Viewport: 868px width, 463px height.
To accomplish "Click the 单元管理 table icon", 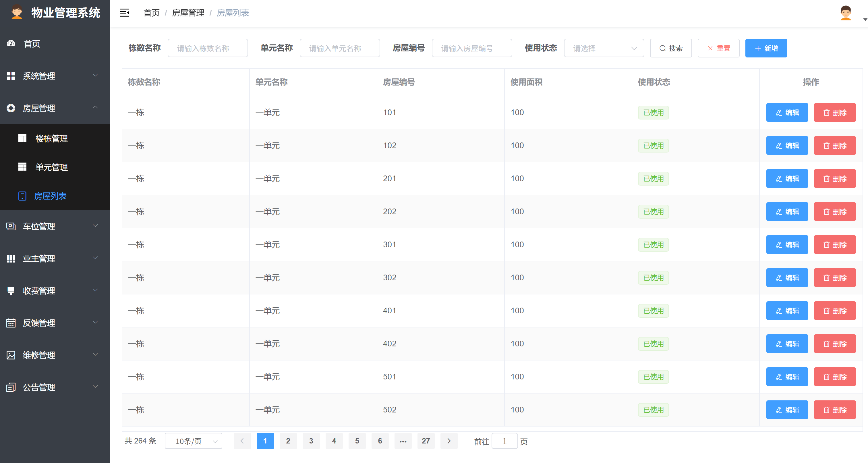I will [22, 167].
